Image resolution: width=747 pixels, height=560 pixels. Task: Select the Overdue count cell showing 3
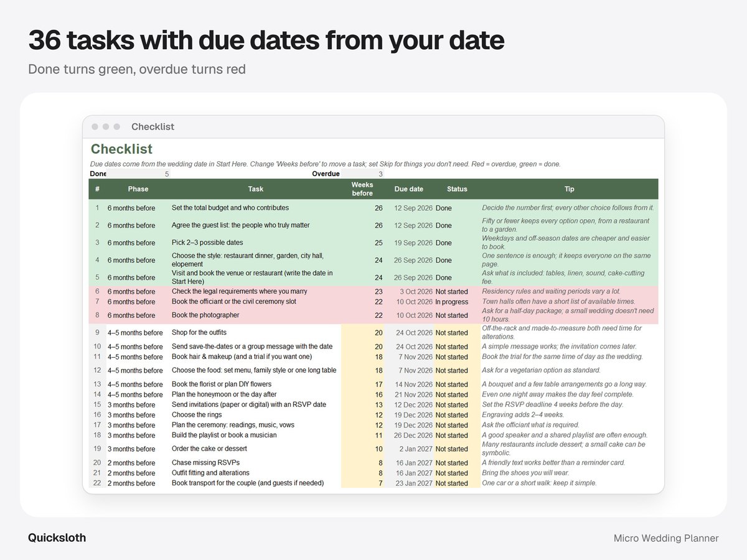point(362,174)
